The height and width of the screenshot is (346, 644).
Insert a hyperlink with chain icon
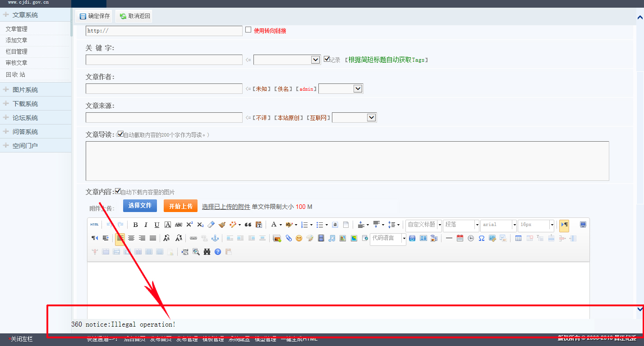tap(193, 238)
